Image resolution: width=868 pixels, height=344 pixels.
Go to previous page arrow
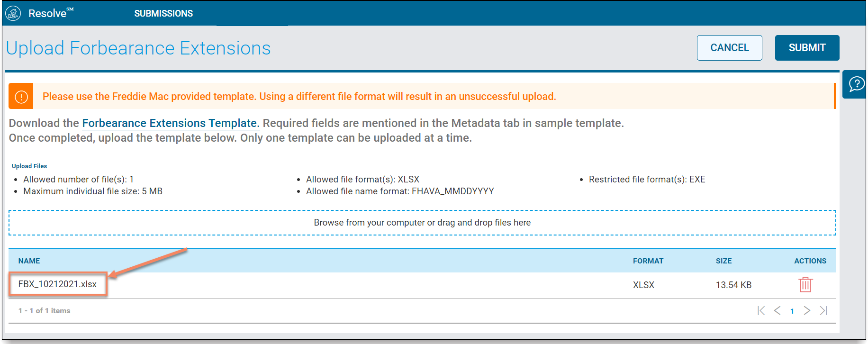[x=777, y=311]
